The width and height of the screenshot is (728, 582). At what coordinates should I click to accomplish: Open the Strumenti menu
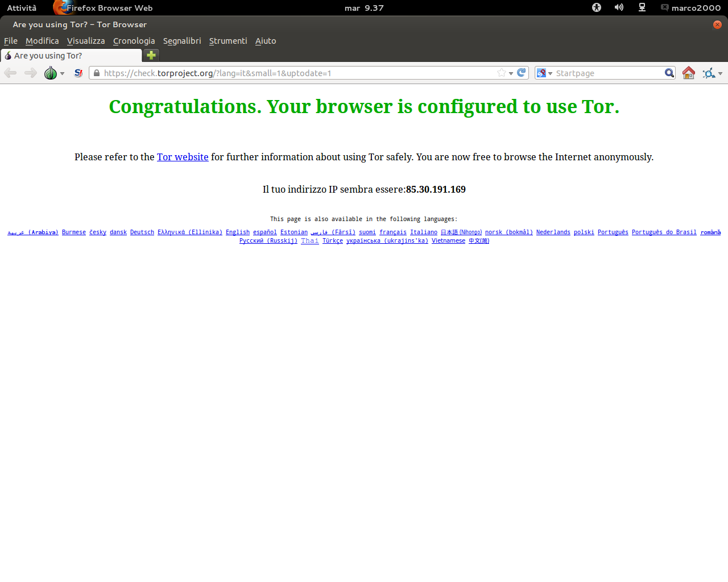(x=228, y=41)
